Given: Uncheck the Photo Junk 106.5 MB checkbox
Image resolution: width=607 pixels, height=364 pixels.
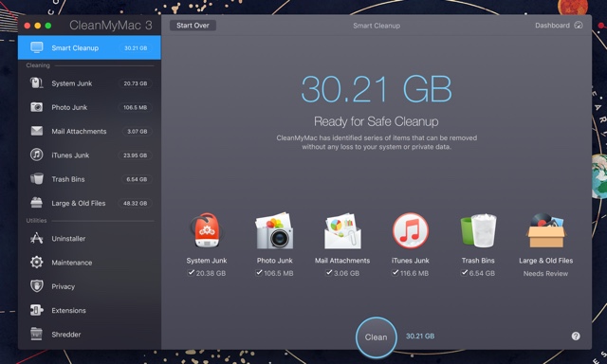Looking at the screenshot, I should (x=259, y=273).
